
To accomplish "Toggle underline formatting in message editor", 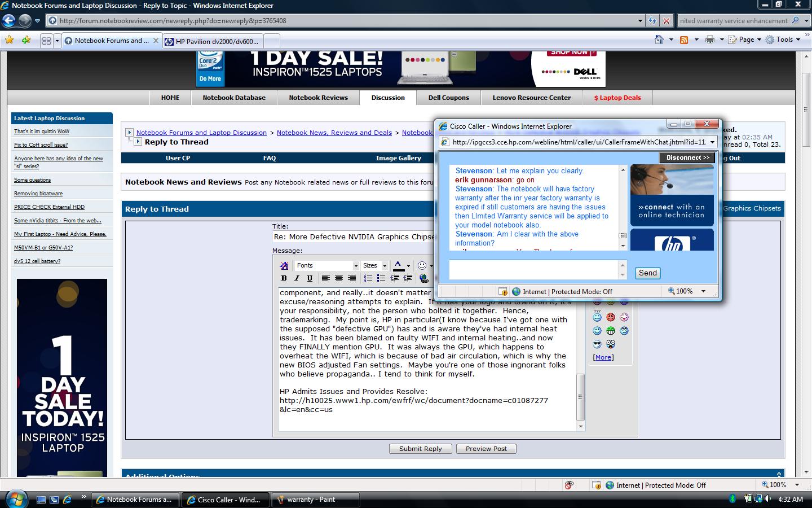I will [x=310, y=278].
